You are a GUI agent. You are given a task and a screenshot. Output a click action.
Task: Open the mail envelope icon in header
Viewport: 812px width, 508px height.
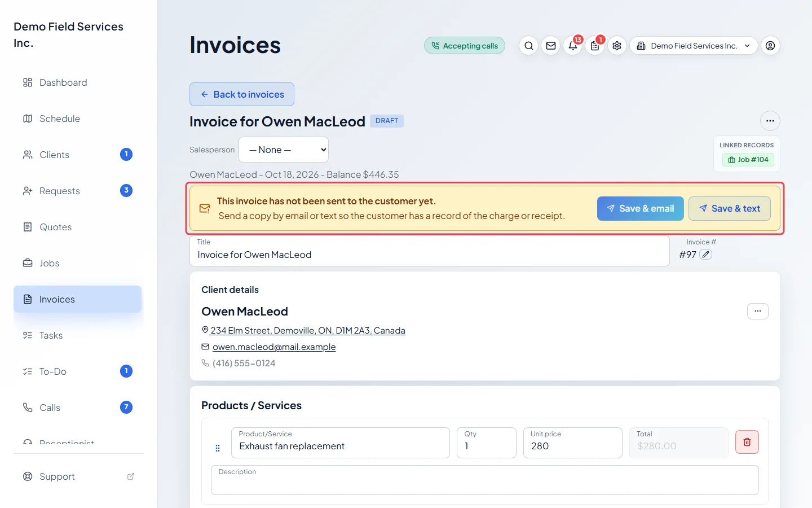(x=551, y=46)
